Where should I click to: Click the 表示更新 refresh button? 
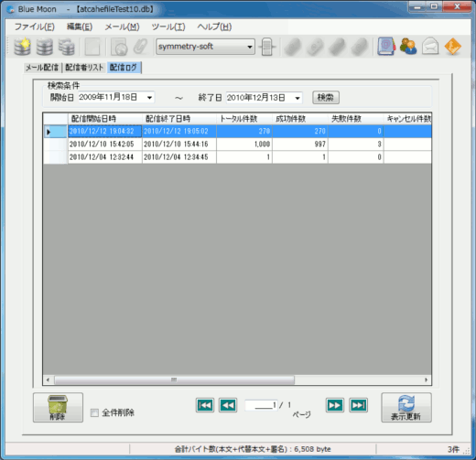[x=406, y=408]
